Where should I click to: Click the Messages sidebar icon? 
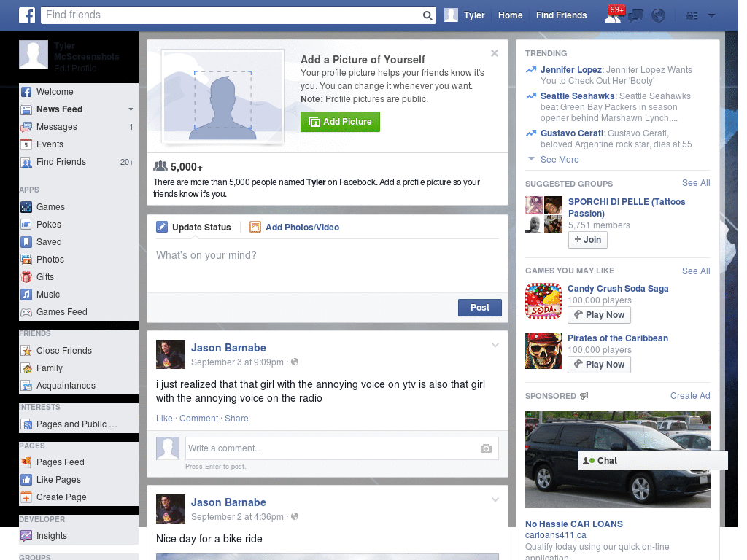(26, 127)
